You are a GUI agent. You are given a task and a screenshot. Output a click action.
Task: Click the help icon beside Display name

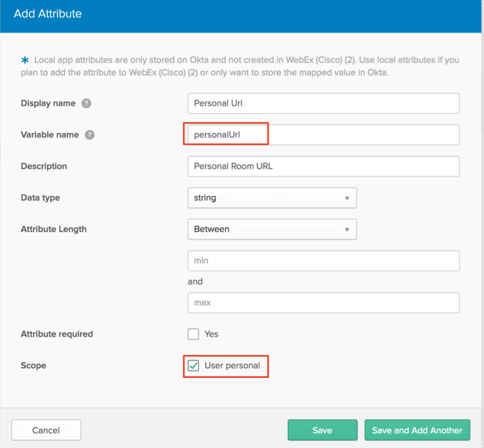86,103
